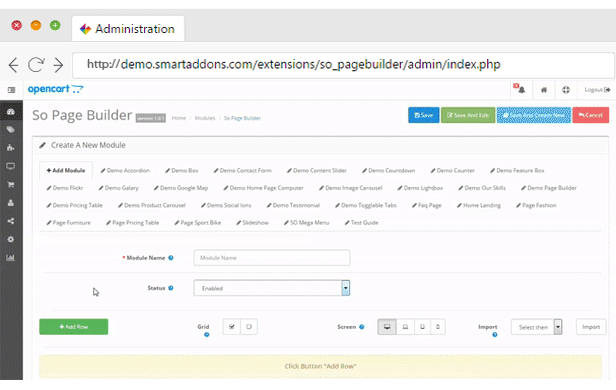Select the desktop Screen size toggle
Image resolution: width=616 pixels, height=390 pixels.
pyautogui.click(x=387, y=327)
